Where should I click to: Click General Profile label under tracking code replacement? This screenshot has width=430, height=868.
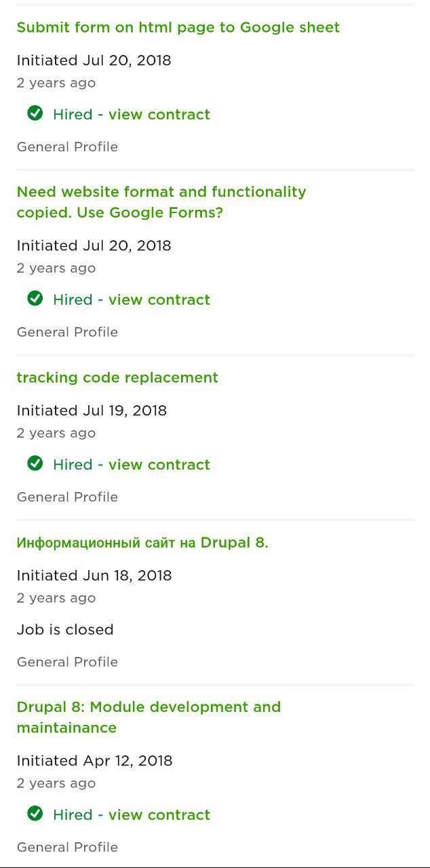point(67,497)
